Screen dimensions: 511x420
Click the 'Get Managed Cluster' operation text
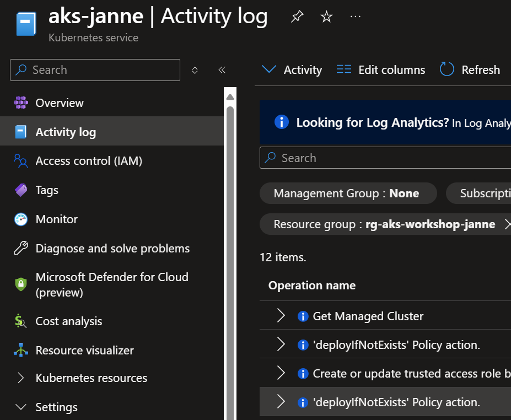tap(368, 316)
